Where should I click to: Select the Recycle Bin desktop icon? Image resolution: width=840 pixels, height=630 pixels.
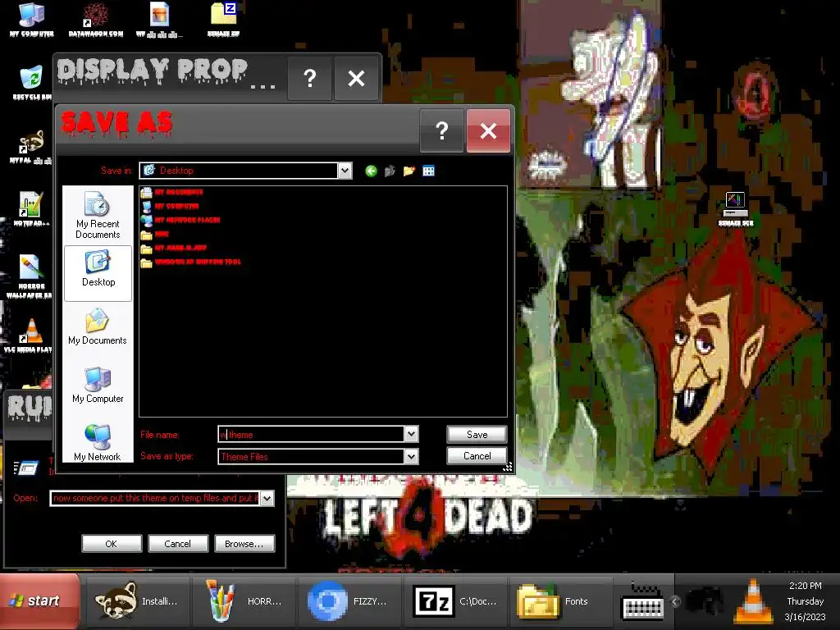pos(31,83)
